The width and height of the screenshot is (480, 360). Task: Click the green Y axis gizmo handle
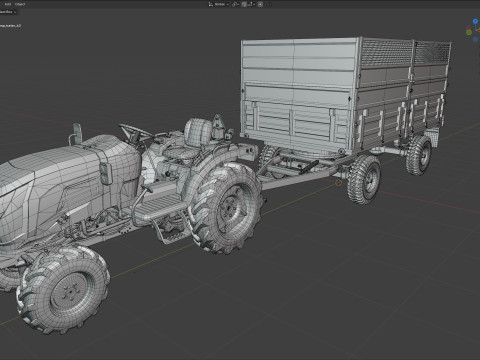(469, 32)
